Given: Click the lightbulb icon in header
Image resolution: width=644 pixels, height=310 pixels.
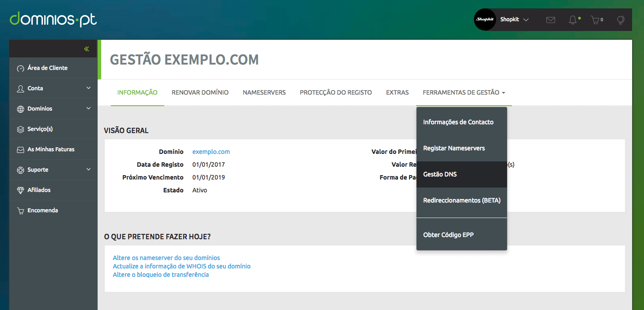Looking at the screenshot, I should (x=621, y=20).
